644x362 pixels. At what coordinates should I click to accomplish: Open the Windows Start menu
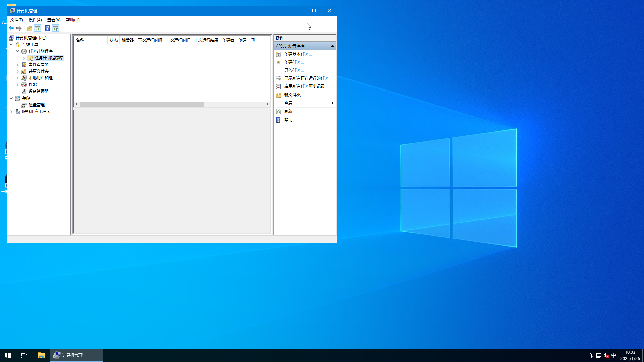[x=8, y=355]
